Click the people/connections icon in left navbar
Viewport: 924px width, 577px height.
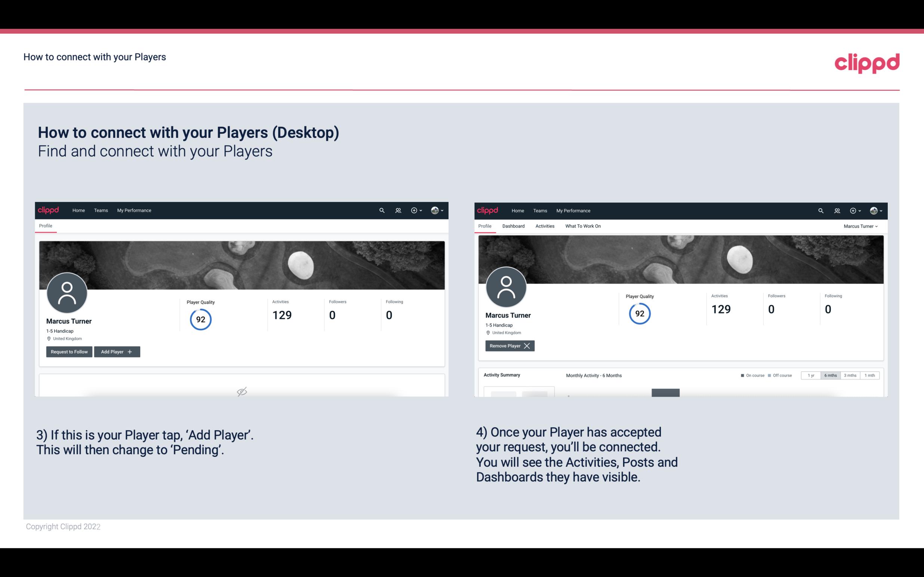397,210
